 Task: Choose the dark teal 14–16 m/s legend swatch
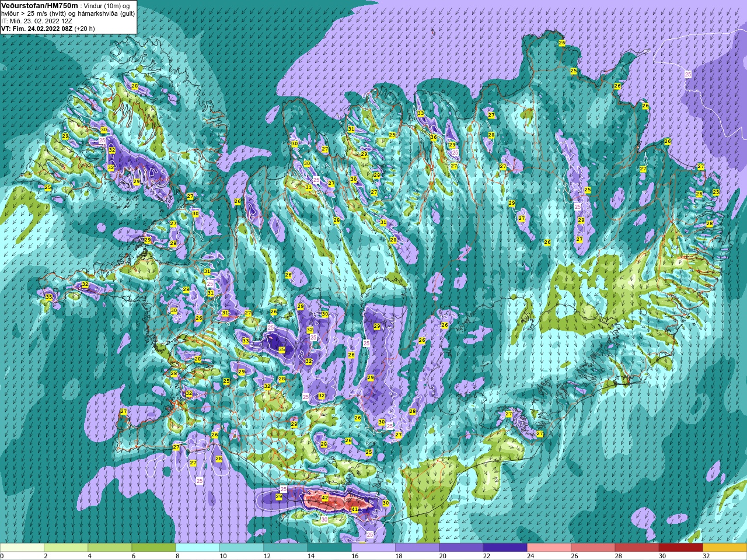[329, 548]
